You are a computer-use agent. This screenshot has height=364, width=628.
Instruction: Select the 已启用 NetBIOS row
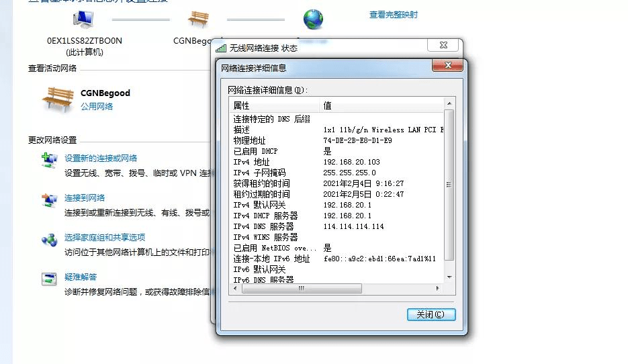(x=337, y=248)
